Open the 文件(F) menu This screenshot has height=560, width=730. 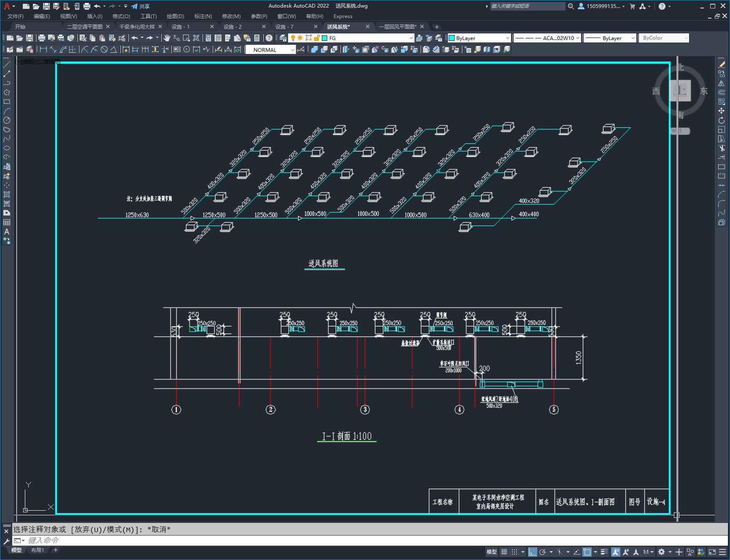point(16,16)
